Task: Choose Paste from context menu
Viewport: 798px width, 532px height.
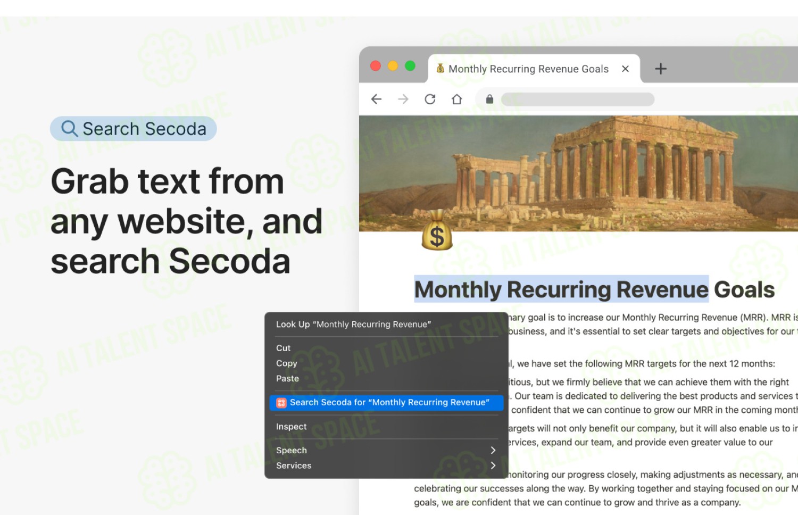Action: pos(287,378)
